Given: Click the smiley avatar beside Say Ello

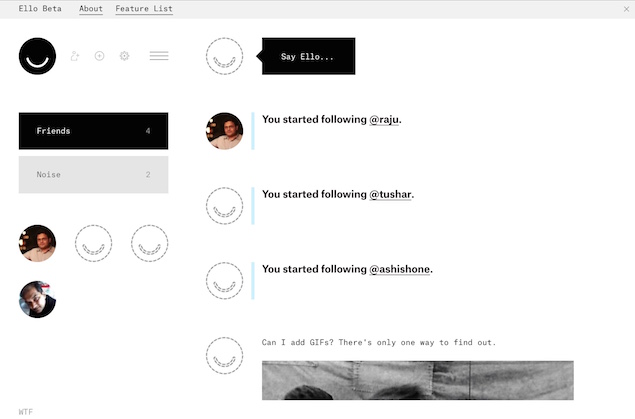Looking at the screenshot, I should point(224,56).
